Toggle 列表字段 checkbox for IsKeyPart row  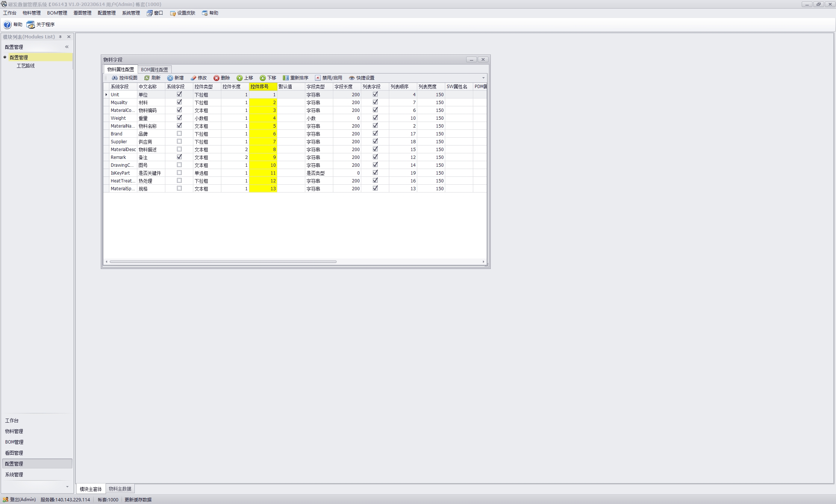coord(375,173)
